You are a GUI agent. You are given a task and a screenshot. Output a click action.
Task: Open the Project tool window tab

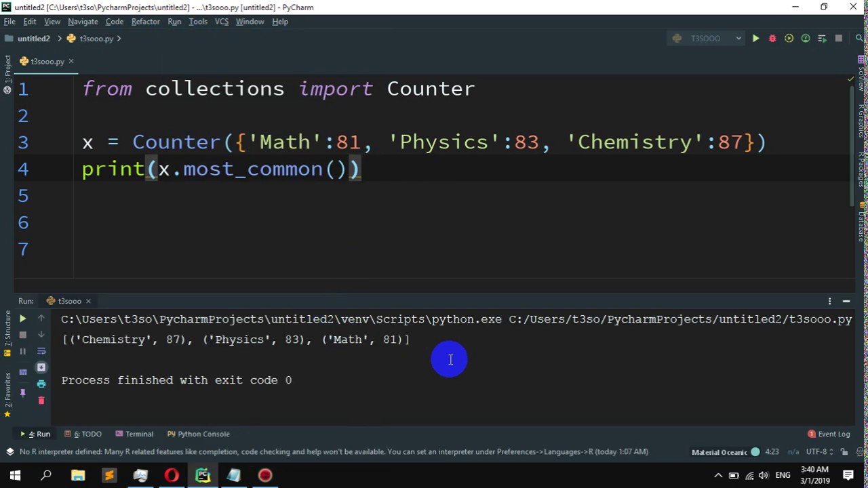pos(7,75)
